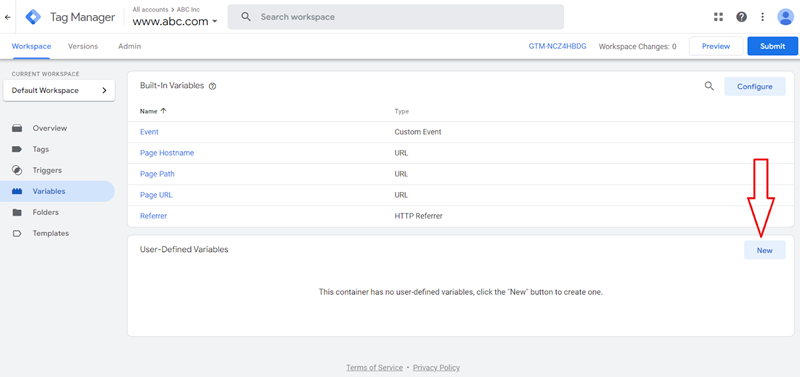Click the Preview button
800x377 pixels.
[716, 46]
